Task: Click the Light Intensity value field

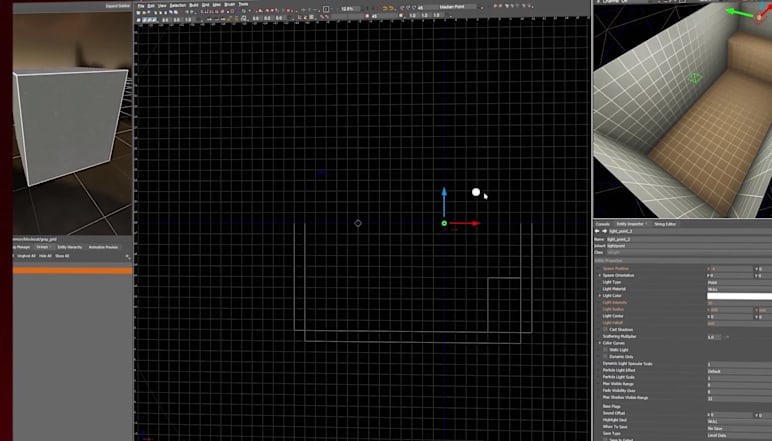Action: click(x=740, y=303)
